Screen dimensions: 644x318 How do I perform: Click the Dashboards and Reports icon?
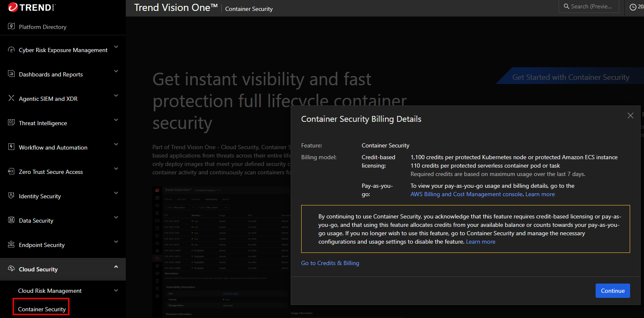(x=11, y=74)
